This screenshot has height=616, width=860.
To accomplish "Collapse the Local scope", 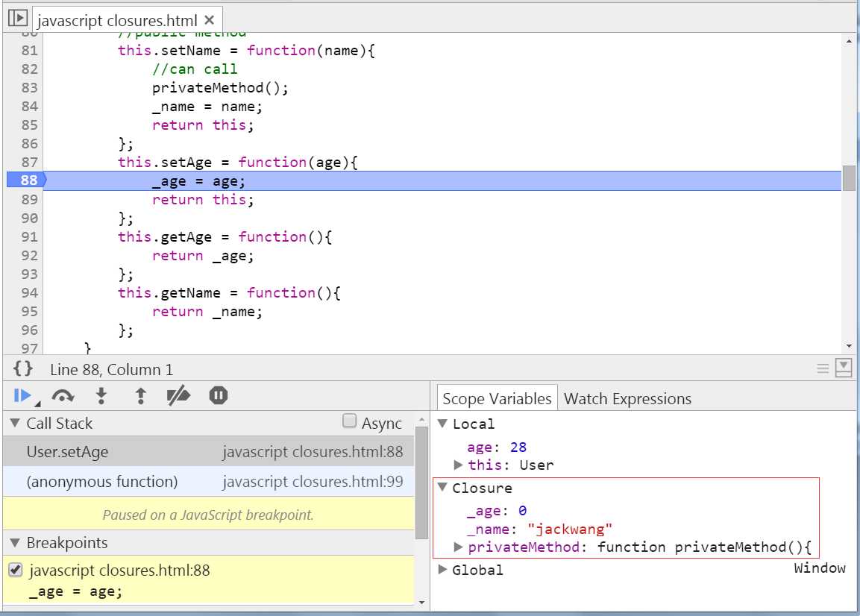I will coord(442,423).
